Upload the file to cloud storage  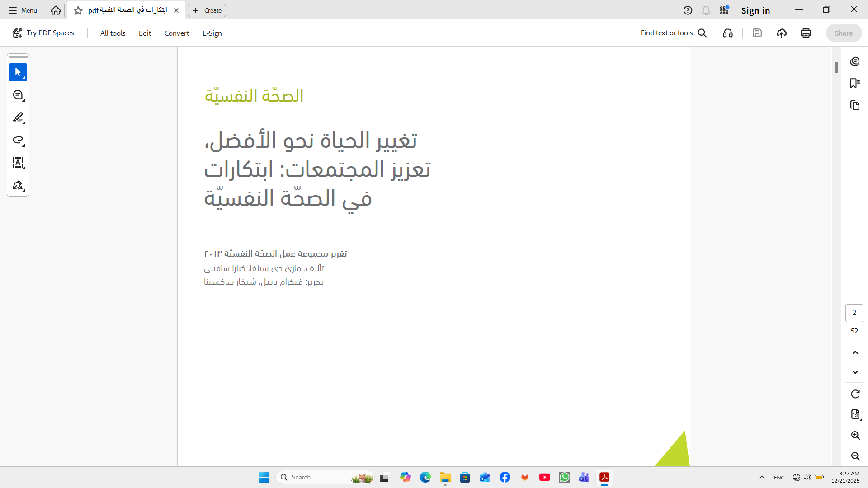tap(782, 33)
